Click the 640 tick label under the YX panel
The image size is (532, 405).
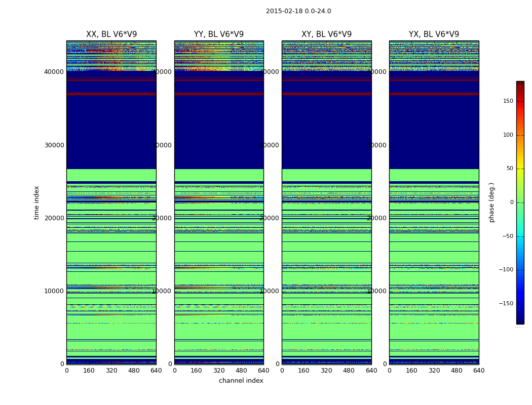(x=479, y=371)
